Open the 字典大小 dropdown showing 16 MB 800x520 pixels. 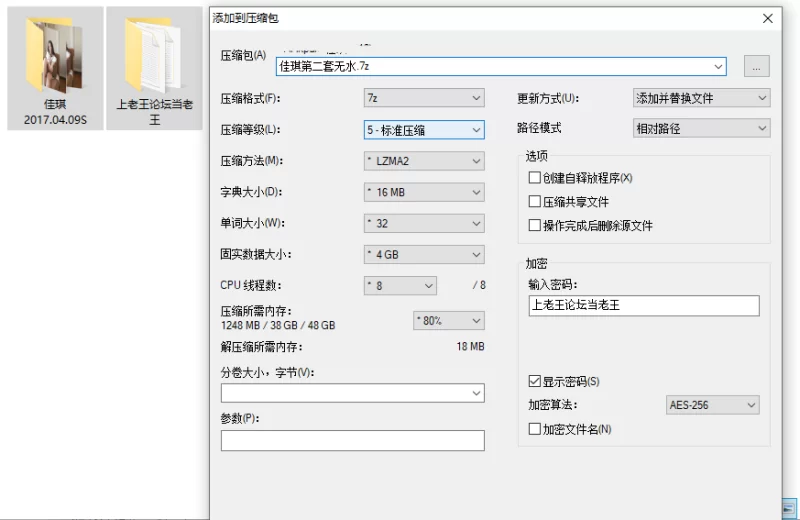click(x=424, y=192)
